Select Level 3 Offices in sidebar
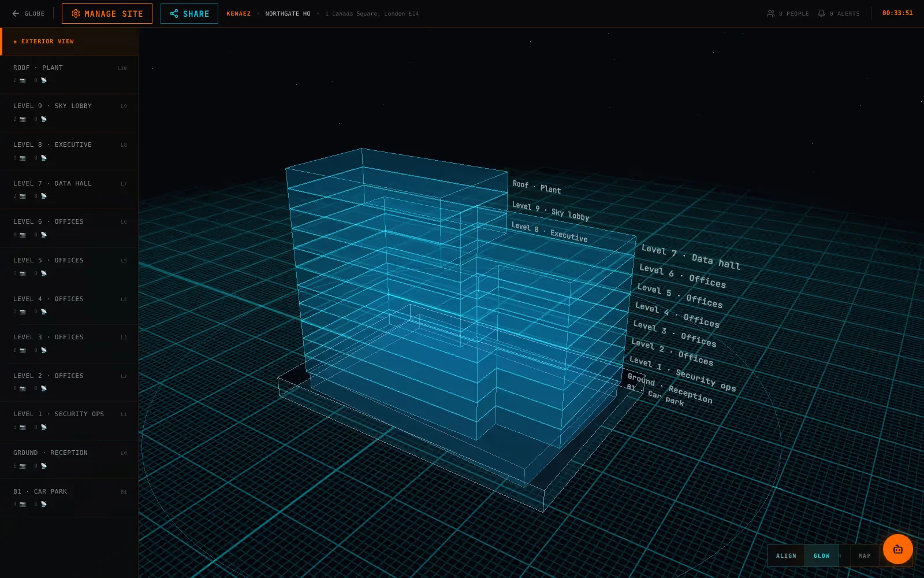This screenshot has height=578, width=924. [69, 343]
